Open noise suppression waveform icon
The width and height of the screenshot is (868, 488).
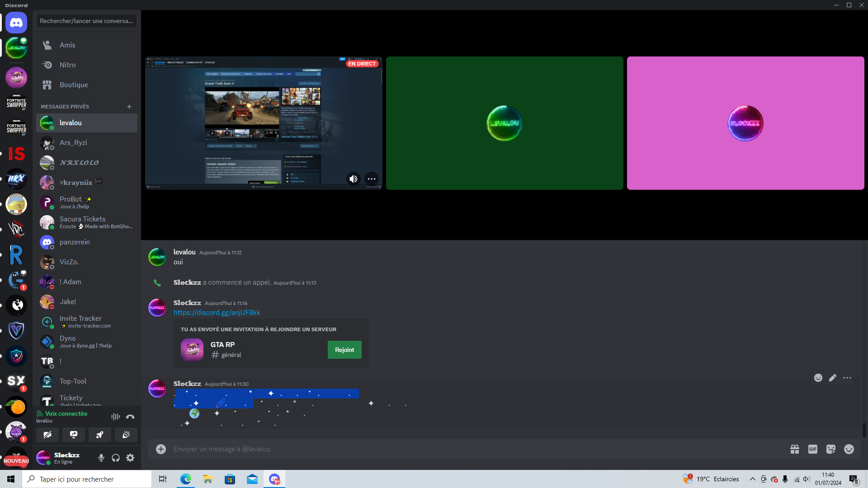coord(116,417)
